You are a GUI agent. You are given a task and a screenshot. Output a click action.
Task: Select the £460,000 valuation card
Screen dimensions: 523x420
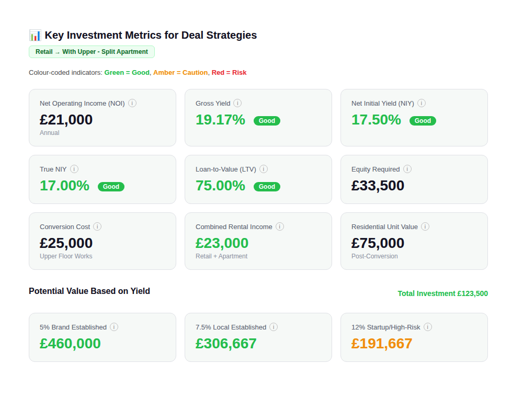pyautogui.click(x=103, y=337)
